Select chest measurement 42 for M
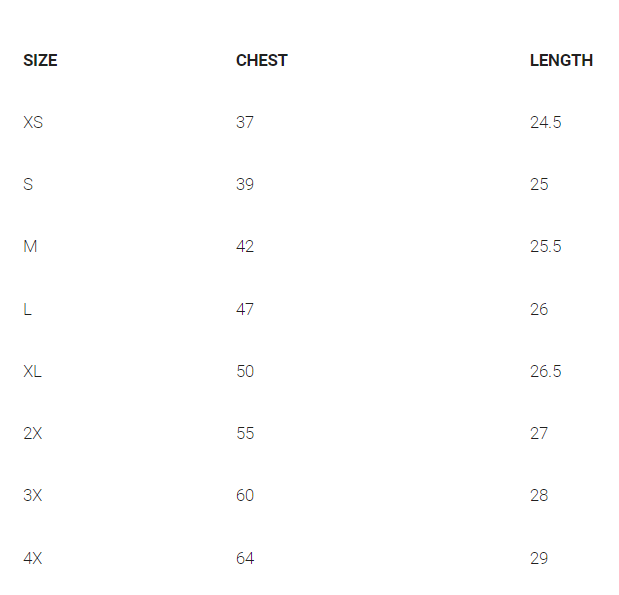 tap(245, 246)
